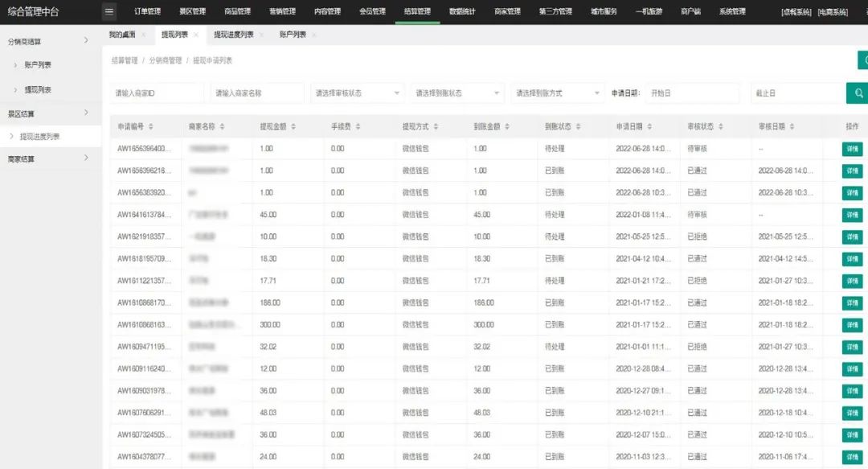The image size is (868, 469).
Task: Sort by 到账状态 column sort icon
Action: click(x=578, y=127)
